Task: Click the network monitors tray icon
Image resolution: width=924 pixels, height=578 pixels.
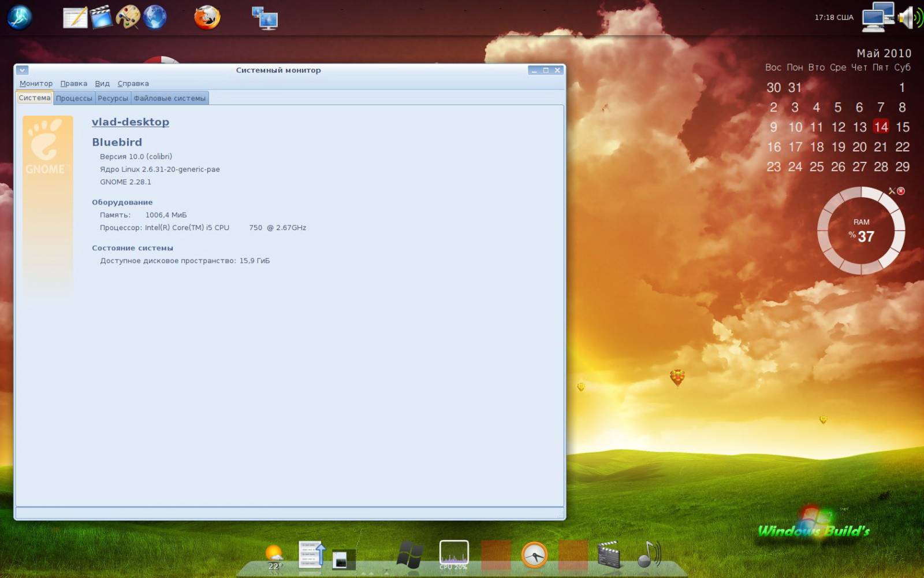Action: (x=878, y=17)
